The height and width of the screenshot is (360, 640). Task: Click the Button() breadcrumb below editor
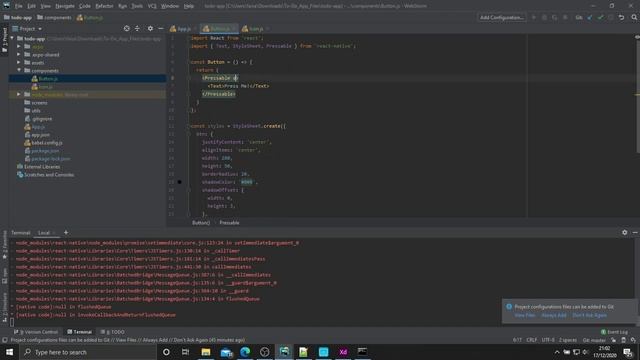click(201, 223)
